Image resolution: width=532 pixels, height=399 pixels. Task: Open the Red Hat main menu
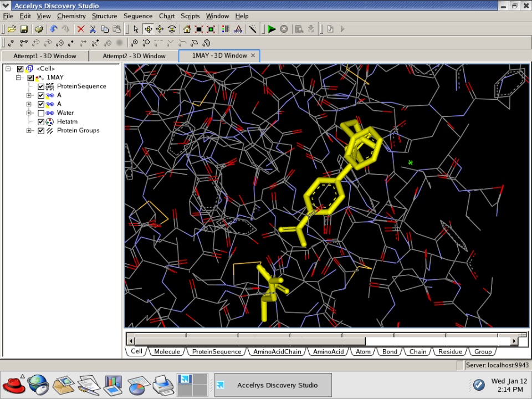coord(14,385)
